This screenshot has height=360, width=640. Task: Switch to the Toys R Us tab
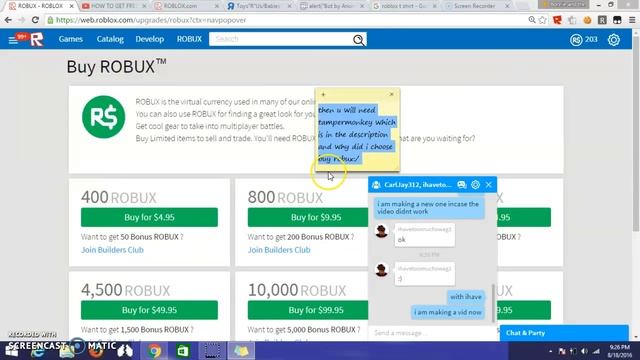tap(259, 6)
